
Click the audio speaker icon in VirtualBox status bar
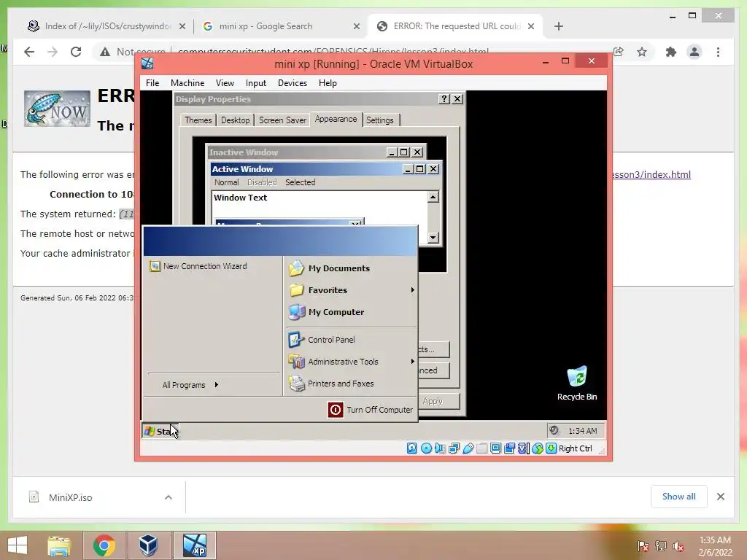click(440, 448)
